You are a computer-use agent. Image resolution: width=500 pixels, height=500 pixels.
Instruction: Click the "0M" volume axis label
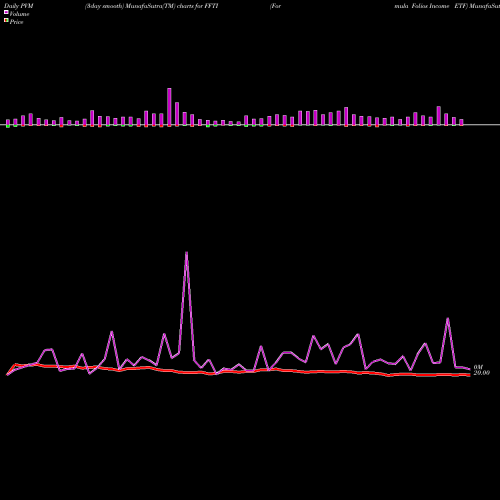[x=478, y=367]
